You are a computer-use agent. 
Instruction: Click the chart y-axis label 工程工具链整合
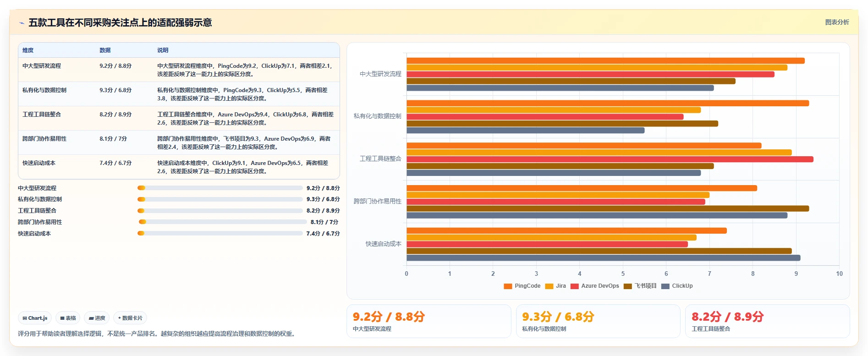[380, 159]
